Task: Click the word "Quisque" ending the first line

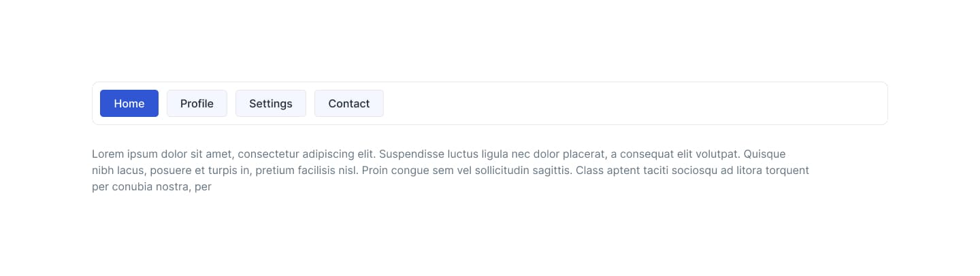Action: pos(765,154)
